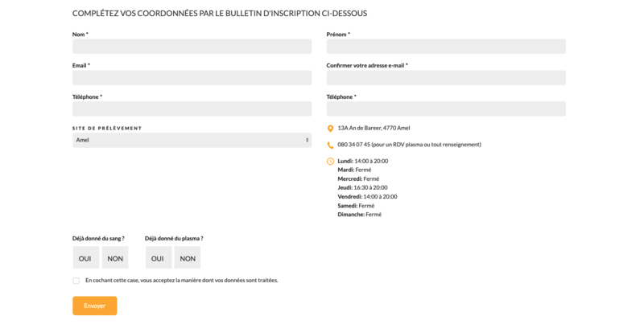The height and width of the screenshot is (324, 644).
Task: Click the data consent label text
Action: point(182,281)
